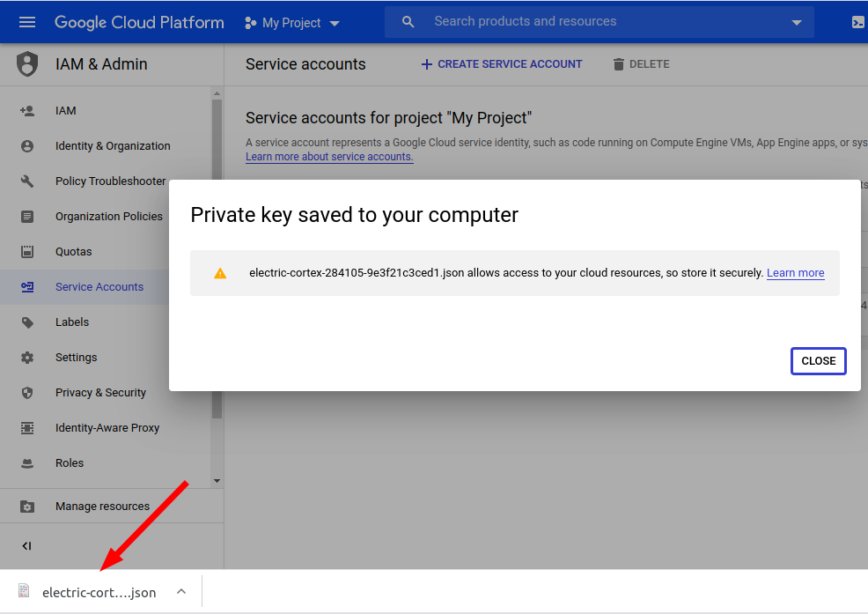Click the CLOSE button in dialog

coord(818,361)
